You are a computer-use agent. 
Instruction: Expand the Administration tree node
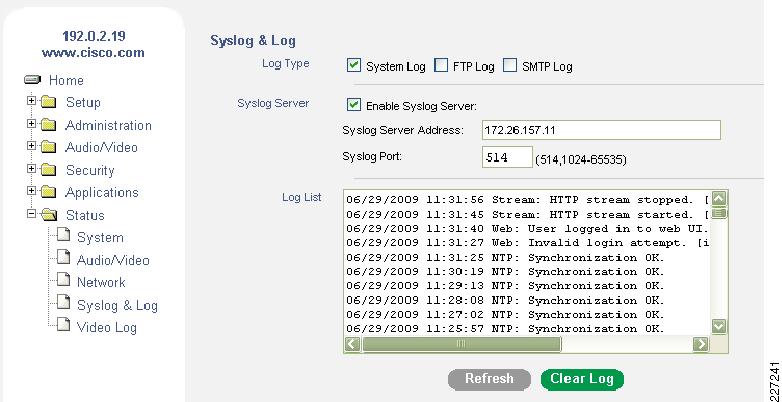31,123
